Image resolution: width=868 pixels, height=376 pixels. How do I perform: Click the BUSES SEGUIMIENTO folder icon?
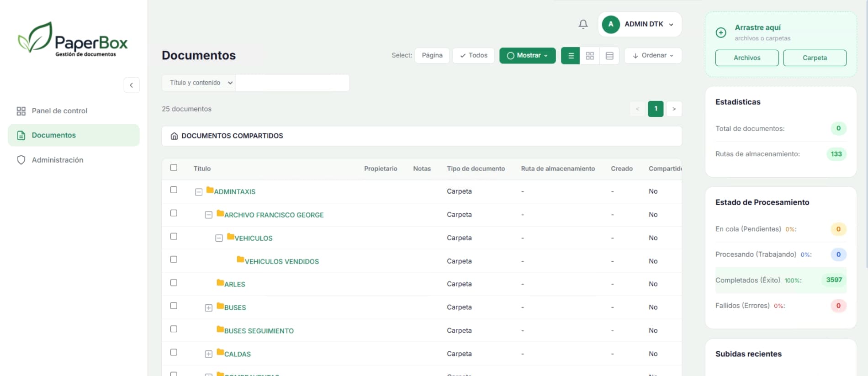click(x=220, y=329)
